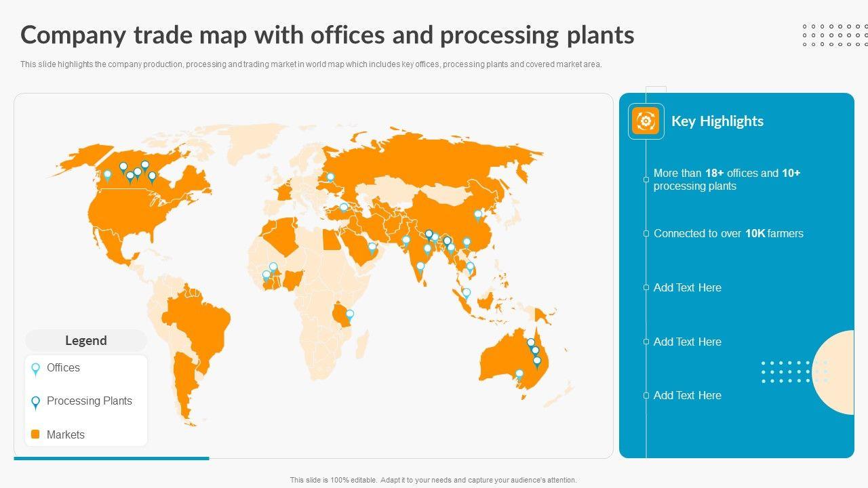Viewport: 868px width, 488px height.
Task: Click the Key Highlights gear icon
Action: (x=646, y=121)
